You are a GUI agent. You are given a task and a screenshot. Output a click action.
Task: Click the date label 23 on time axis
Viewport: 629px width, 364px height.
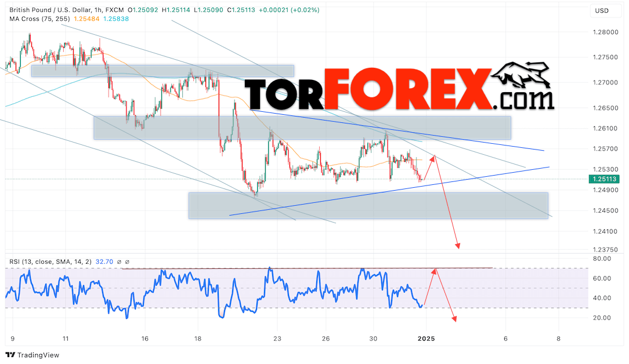[277, 338]
